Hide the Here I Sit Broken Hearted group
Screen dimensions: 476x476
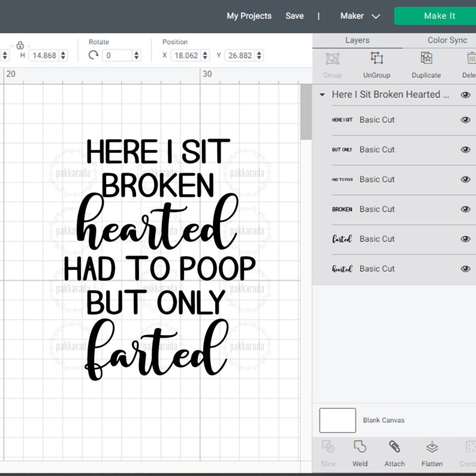tap(465, 95)
